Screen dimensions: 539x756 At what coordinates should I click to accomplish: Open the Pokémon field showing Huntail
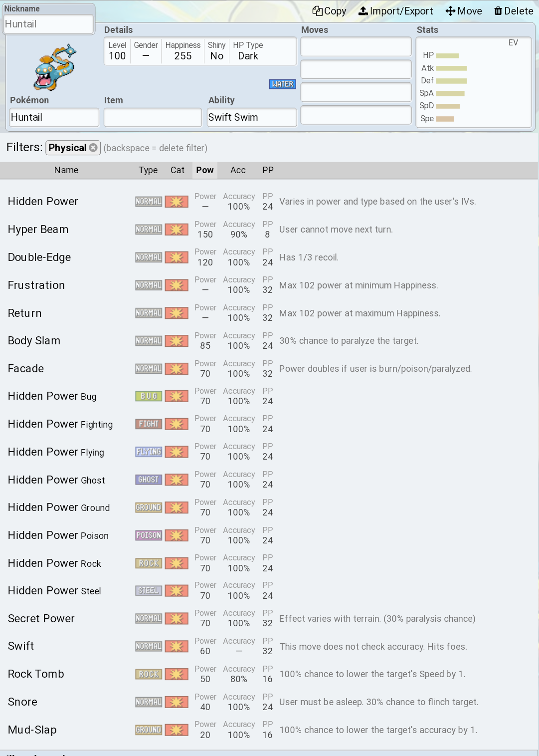pos(54,118)
